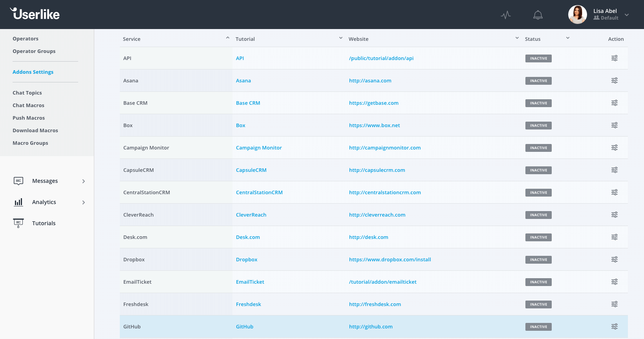Expand the Lisa Abel account dropdown arrow
The width and height of the screenshot is (644, 339).
click(x=627, y=15)
